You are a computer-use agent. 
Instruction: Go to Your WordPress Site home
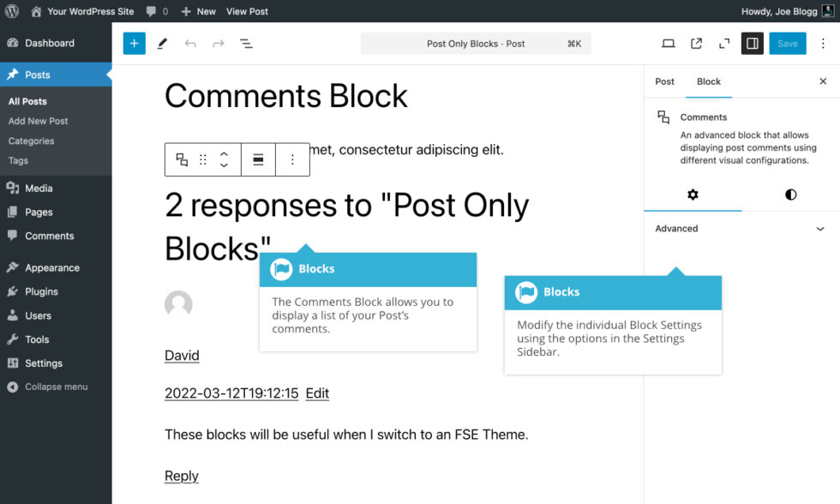[x=82, y=11]
